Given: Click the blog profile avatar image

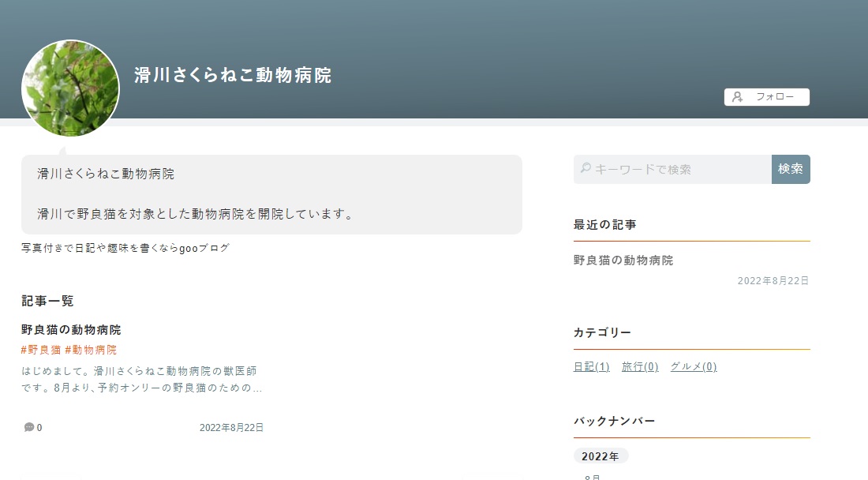Looking at the screenshot, I should pos(70,88).
